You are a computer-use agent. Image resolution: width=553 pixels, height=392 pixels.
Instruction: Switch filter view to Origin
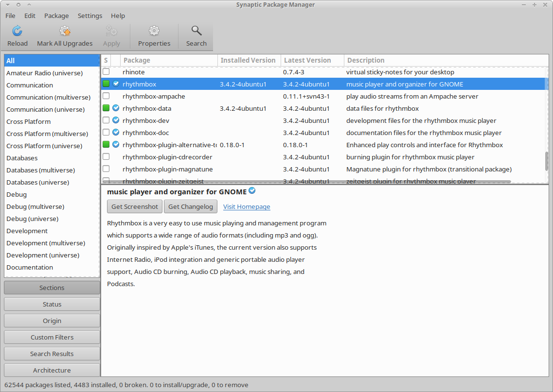[52, 321]
